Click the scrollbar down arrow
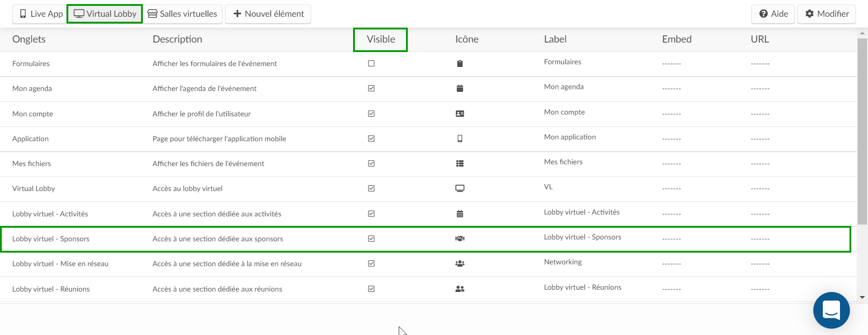The width and height of the screenshot is (868, 335). click(862, 297)
